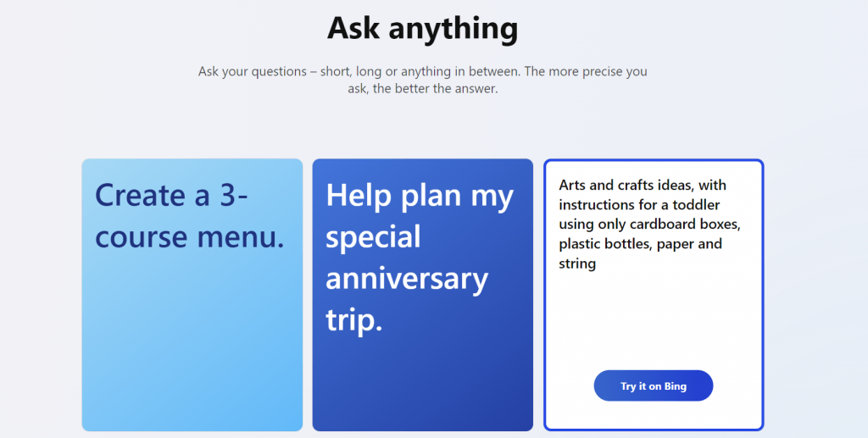Click the "Ask anything" heading

click(x=422, y=29)
